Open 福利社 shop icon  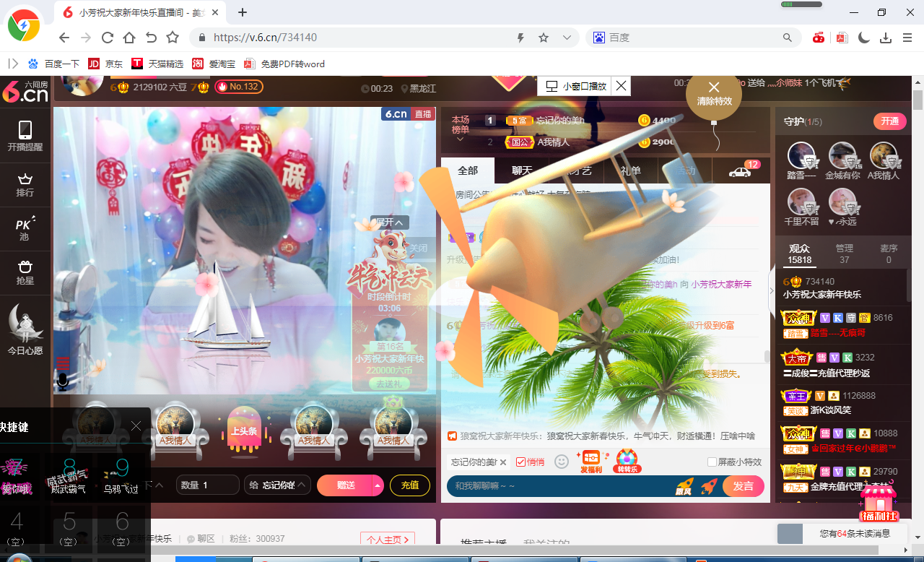click(x=878, y=503)
